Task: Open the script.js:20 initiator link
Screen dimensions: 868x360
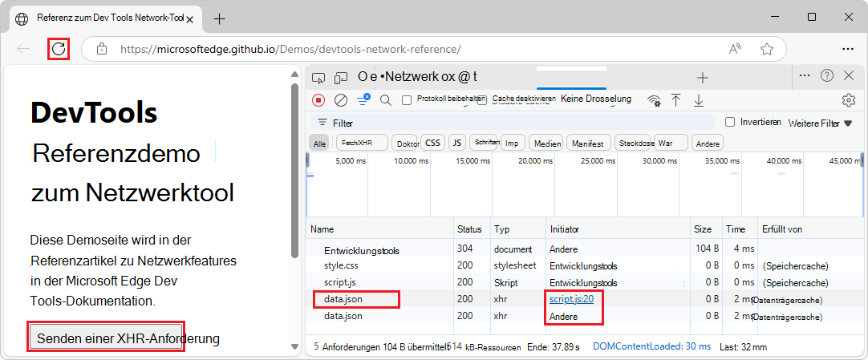Action: 571,299
